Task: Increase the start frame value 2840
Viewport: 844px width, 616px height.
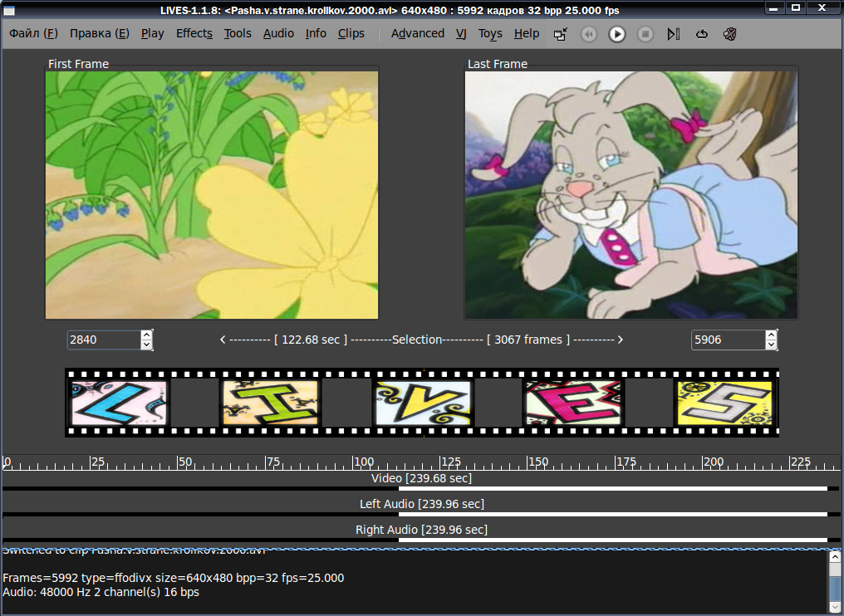Action: (x=146, y=335)
